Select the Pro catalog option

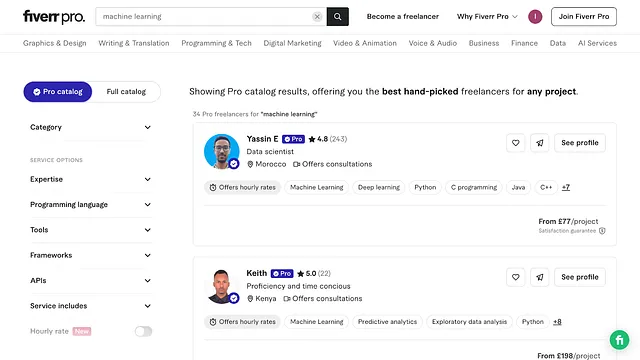tap(58, 92)
